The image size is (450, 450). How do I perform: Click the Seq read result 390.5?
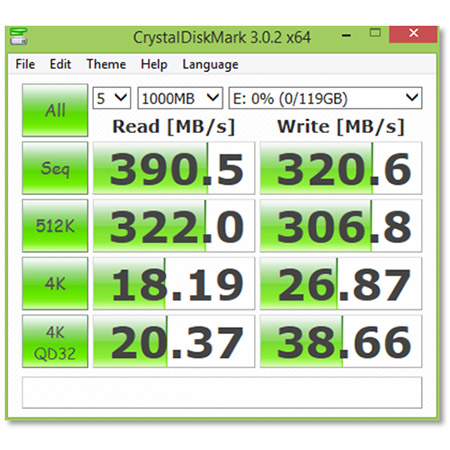(174, 168)
